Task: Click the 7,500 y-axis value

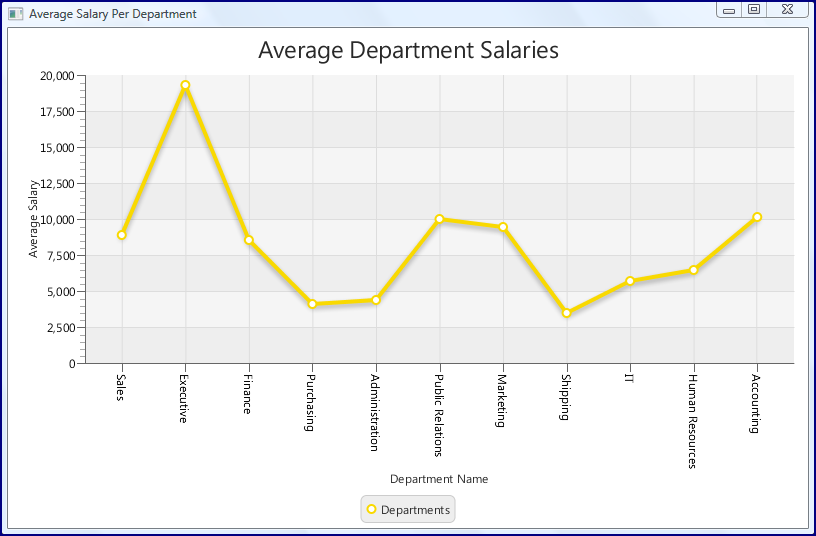Action: [61, 256]
